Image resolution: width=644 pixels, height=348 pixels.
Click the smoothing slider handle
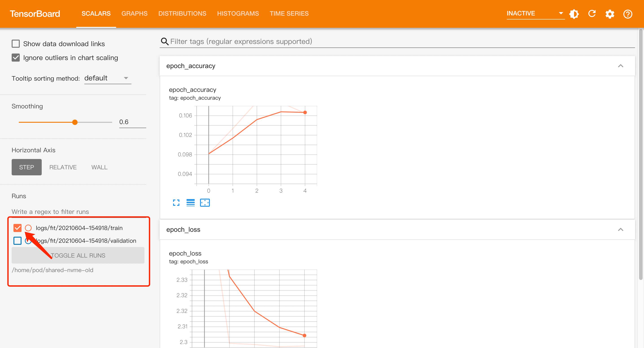click(75, 122)
